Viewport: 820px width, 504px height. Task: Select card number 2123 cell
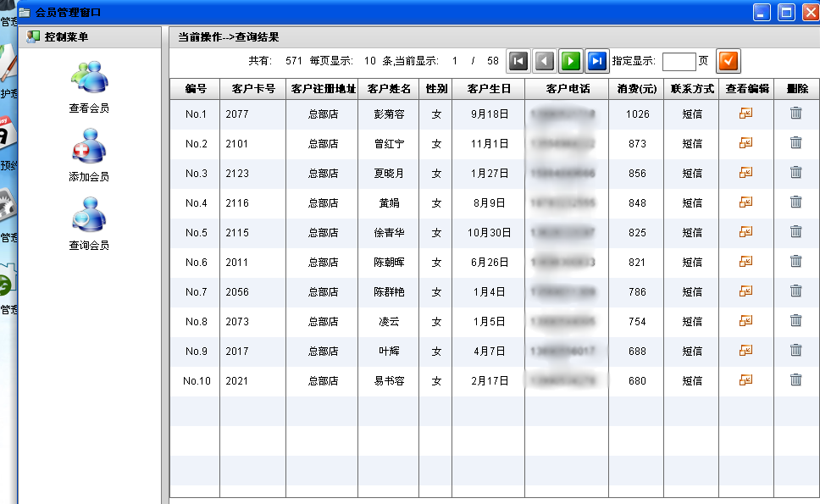click(x=253, y=174)
